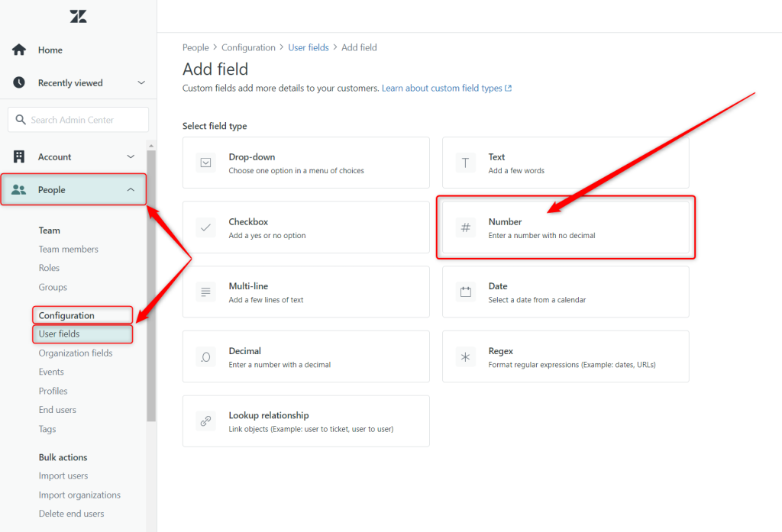This screenshot has width=782, height=532.
Task: Open Team members in the sidebar
Action: click(68, 249)
